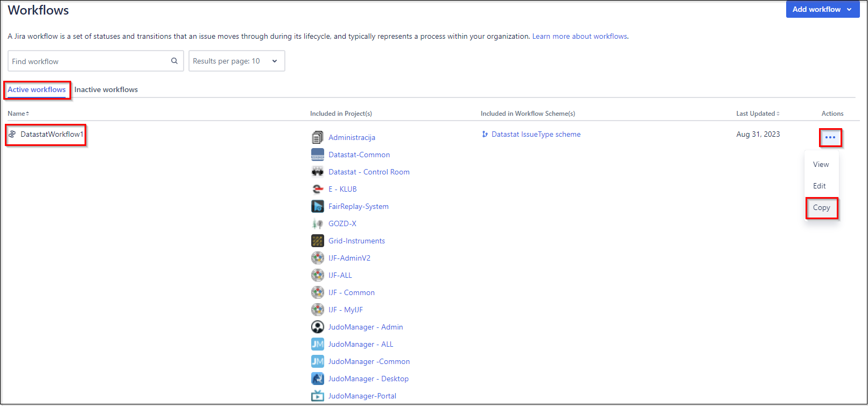This screenshot has width=868, height=406.
Task: Click the Included in Project(s) column header
Action: [341, 114]
